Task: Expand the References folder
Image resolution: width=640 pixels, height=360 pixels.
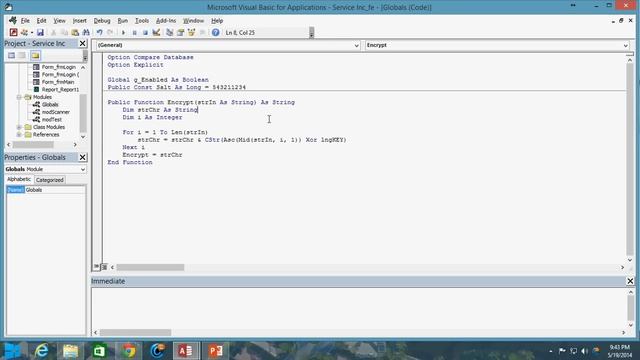Action: [19, 135]
